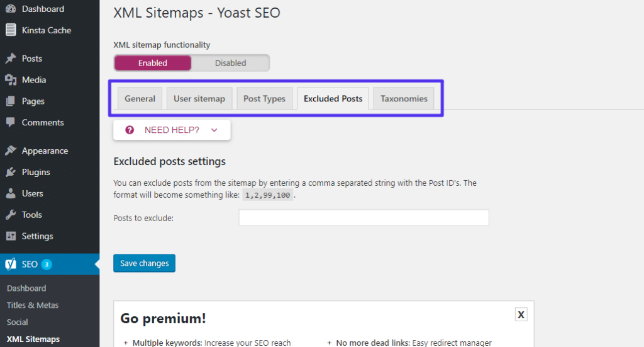Click the Media library icon
644x347 pixels.
click(x=11, y=80)
